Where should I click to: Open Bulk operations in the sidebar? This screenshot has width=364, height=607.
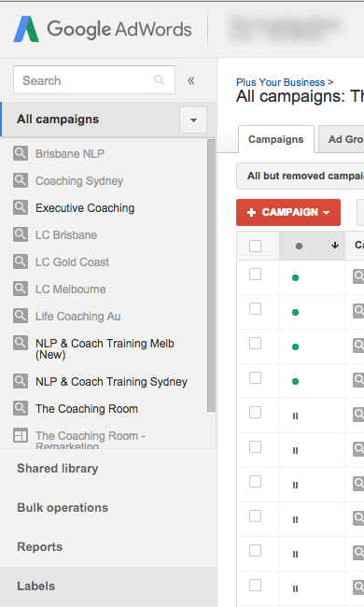(x=63, y=507)
